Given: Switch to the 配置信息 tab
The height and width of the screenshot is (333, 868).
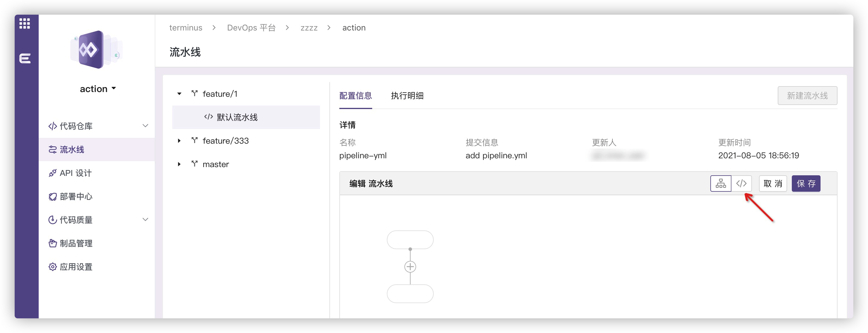Looking at the screenshot, I should click(x=355, y=96).
